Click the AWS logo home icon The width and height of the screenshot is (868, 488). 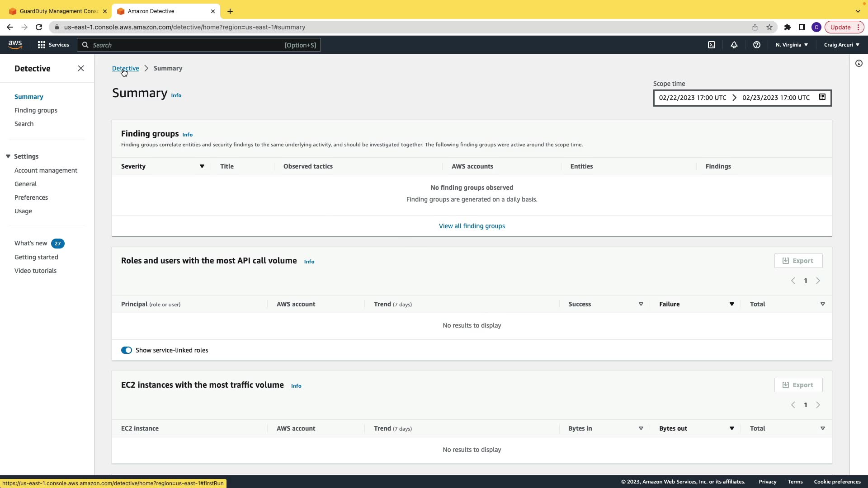[15, 44]
